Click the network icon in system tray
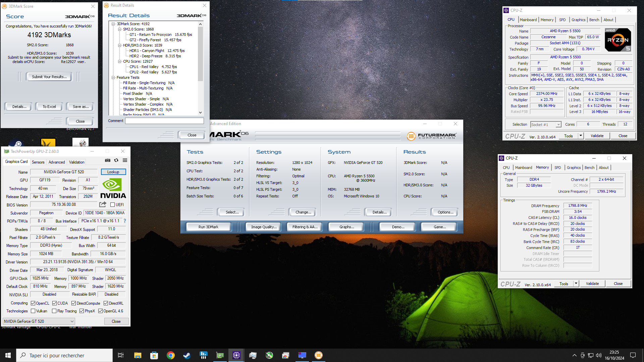Image resolution: width=644 pixels, height=362 pixels. tap(591, 355)
